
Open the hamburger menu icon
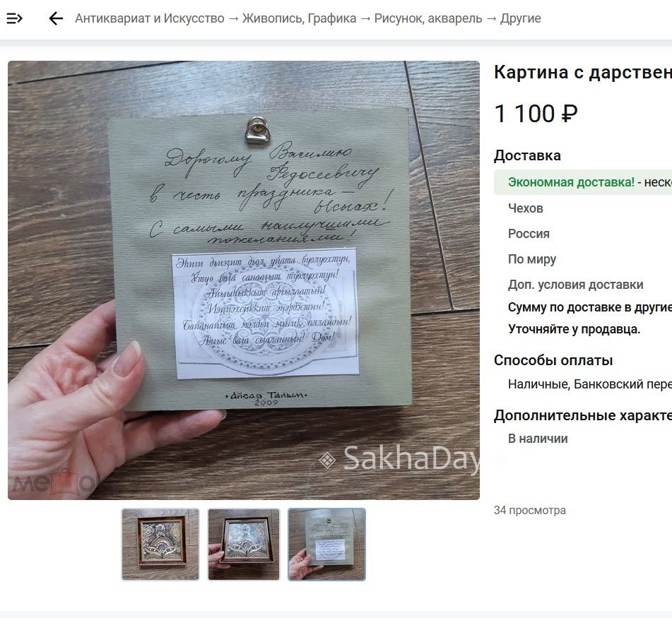click(x=15, y=18)
